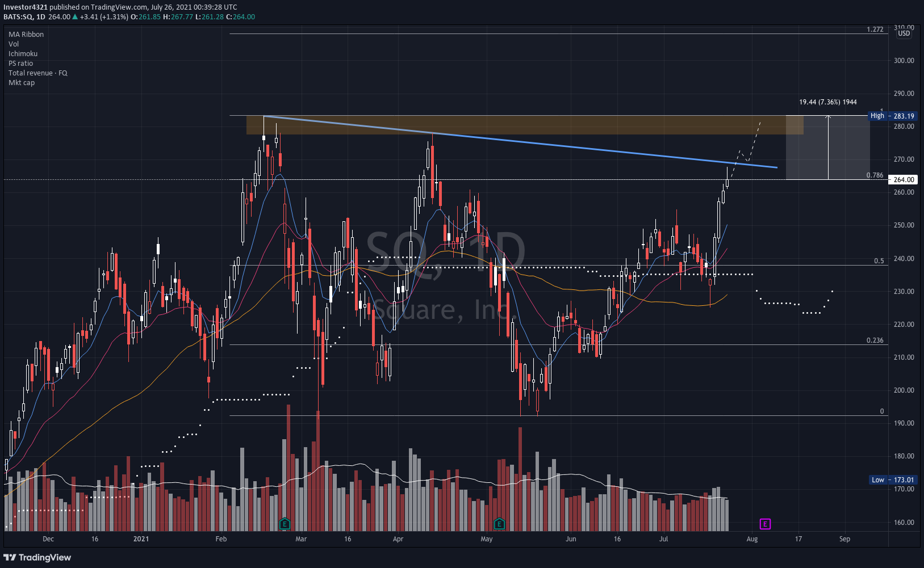This screenshot has width=924, height=568.
Task: Click the BATS:SQ, 1D symbol text
Action: click(x=24, y=16)
